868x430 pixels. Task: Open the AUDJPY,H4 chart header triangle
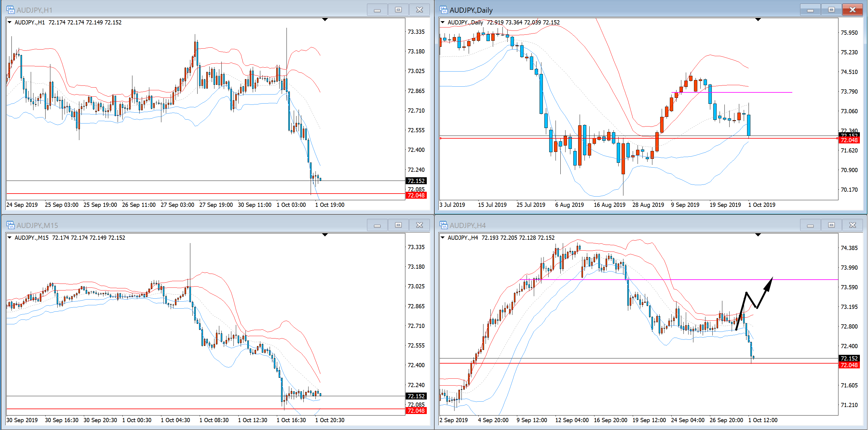(x=443, y=237)
